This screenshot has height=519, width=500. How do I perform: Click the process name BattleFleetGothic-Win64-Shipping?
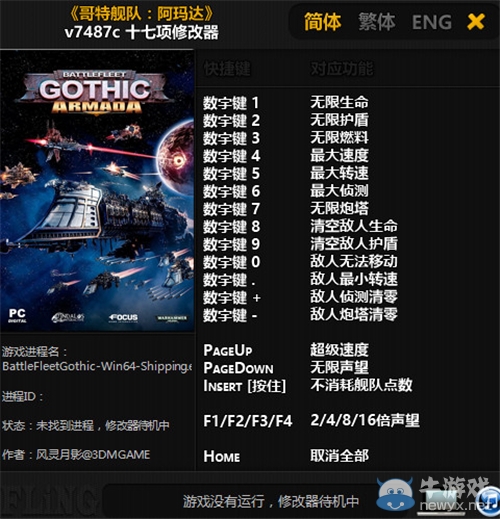(97, 366)
